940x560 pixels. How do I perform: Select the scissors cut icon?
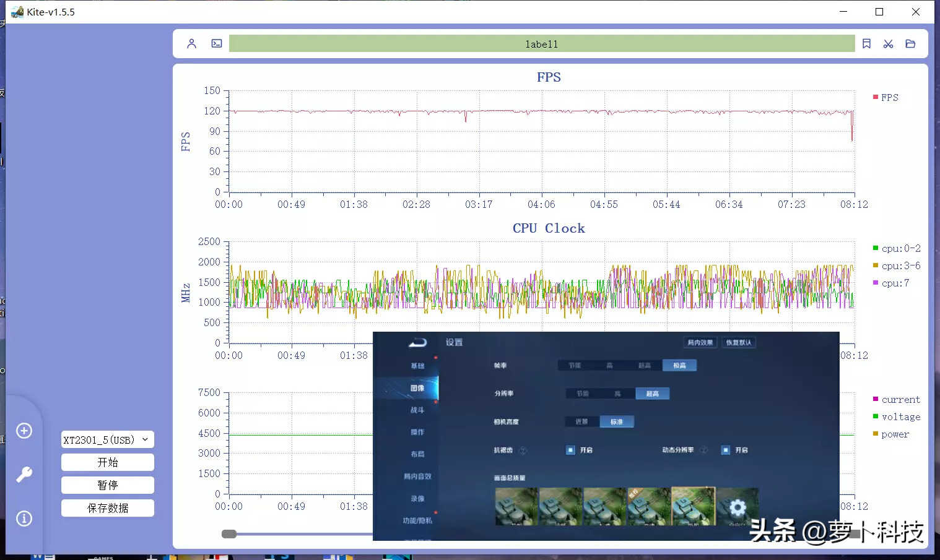tap(888, 44)
